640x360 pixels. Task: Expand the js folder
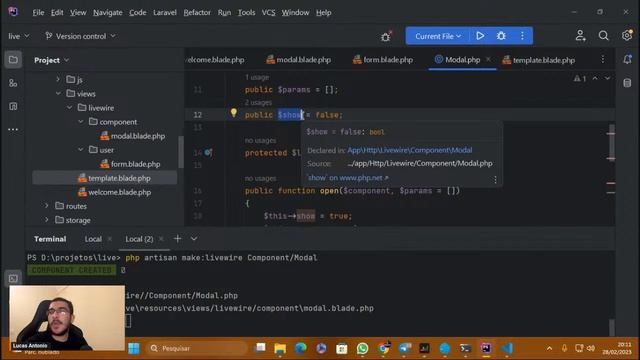[58, 79]
